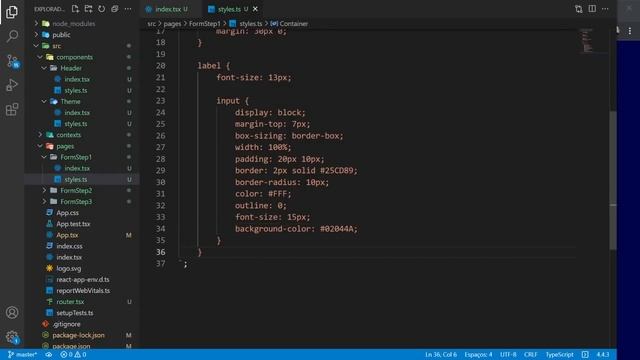
Task: Click the code minimap preview
Action: pyautogui.click(x=587, y=40)
